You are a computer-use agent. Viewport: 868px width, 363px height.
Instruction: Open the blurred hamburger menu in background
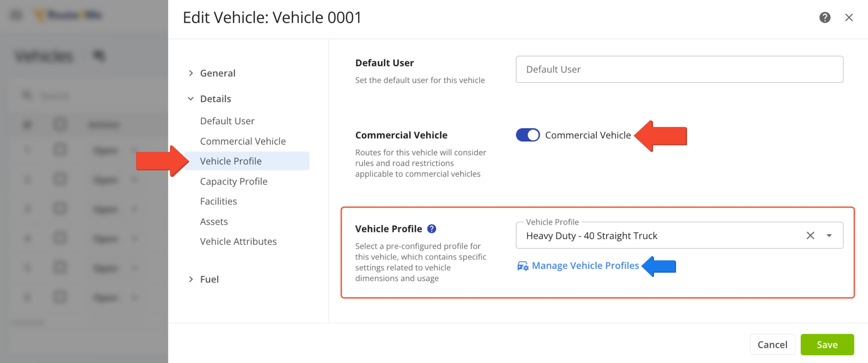pyautogui.click(x=16, y=15)
